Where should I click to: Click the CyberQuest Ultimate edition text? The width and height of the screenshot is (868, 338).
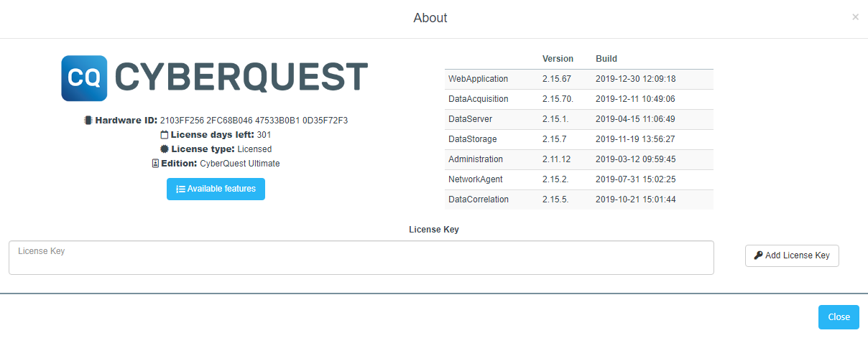click(240, 164)
